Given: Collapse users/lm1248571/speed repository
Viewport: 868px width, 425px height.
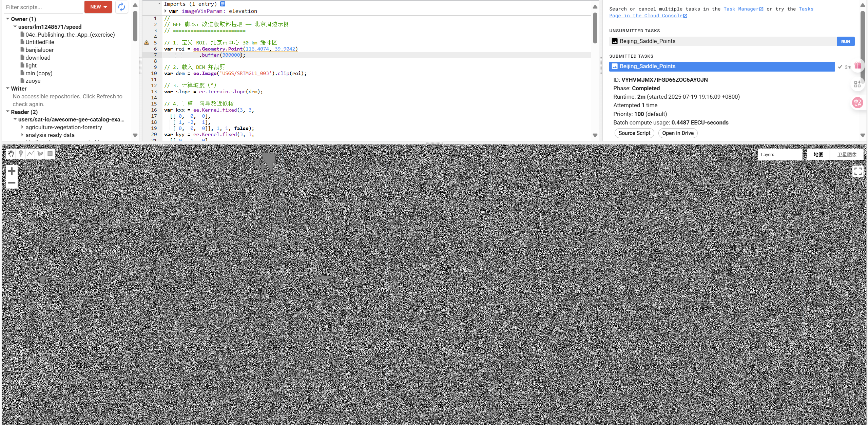Looking at the screenshot, I should click(x=15, y=26).
